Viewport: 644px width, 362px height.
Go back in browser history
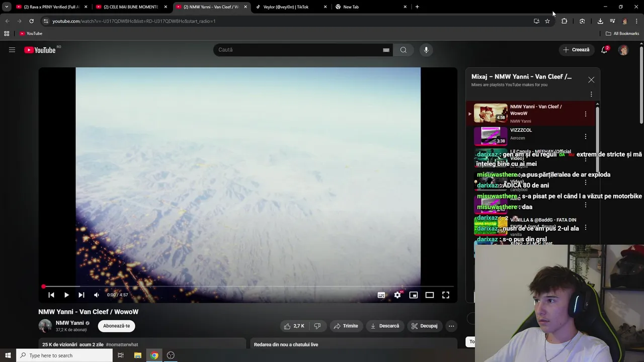[x=7, y=21]
